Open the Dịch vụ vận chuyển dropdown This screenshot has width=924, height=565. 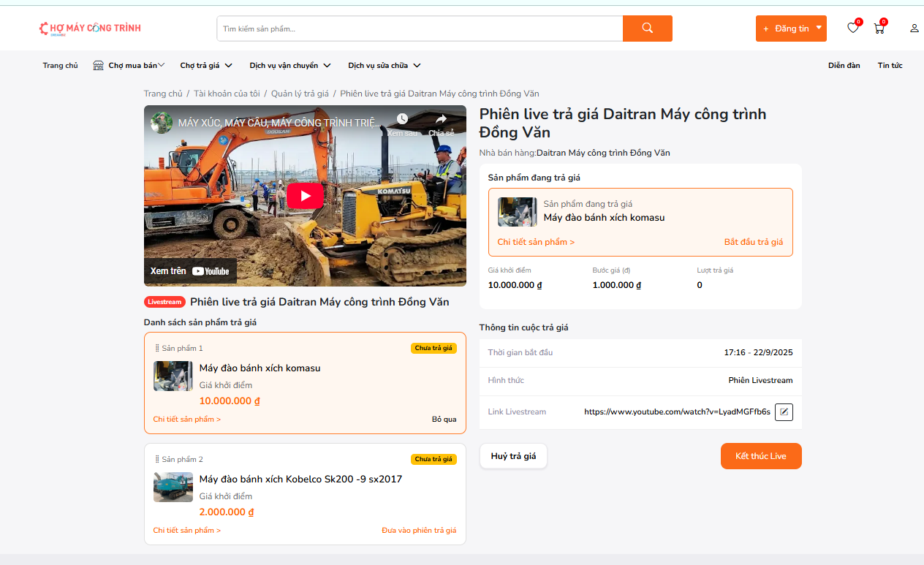(x=290, y=66)
